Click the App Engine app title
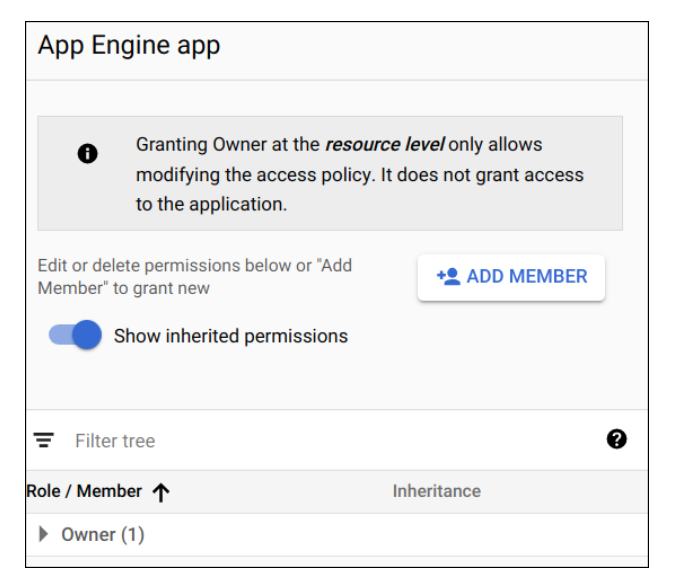680x586 pixels. (x=129, y=46)
